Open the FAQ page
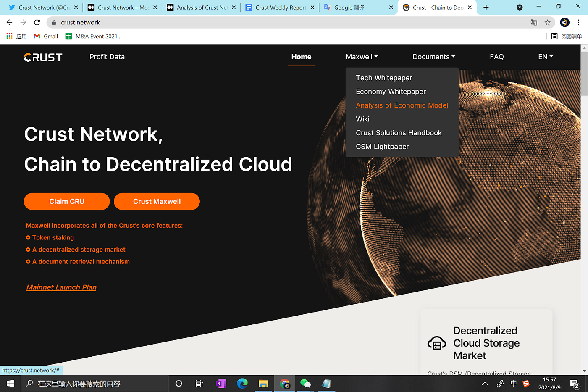Image resolution: width=588 pixels, height=392 pixels. click(x=496, y=57)
